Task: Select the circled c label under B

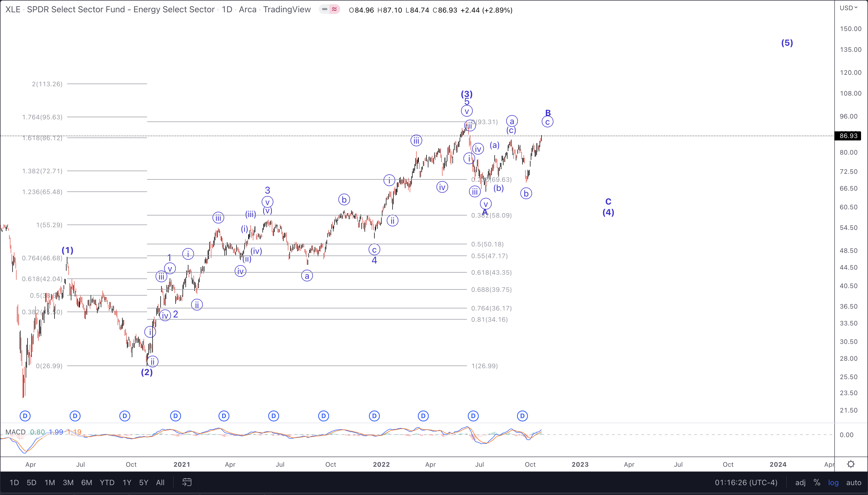Action: click(x=548, y=122)
